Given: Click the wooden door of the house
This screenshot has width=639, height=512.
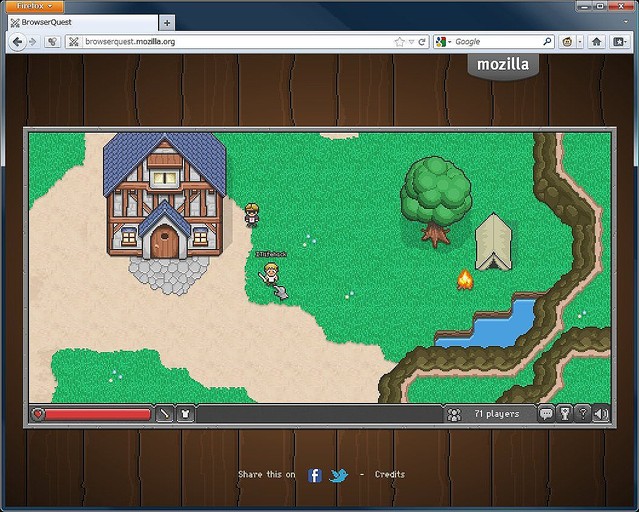Looking at the screenshot, I should pos(164,242).
